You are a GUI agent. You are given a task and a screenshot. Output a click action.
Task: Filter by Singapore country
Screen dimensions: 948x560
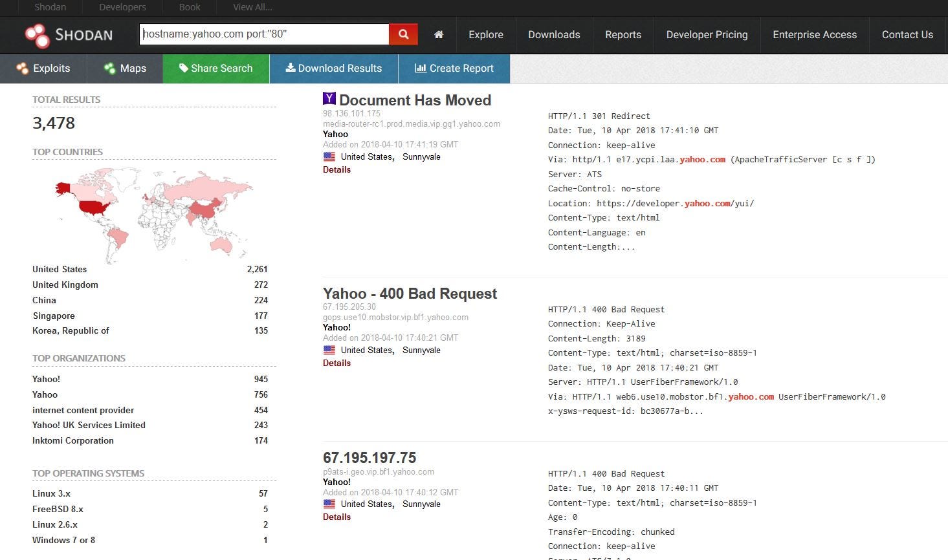coord(54,316)
